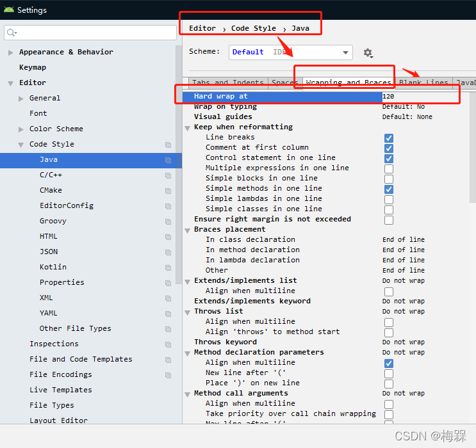
Task: Open the Scheme dropdown
Action: pos(290,52)
